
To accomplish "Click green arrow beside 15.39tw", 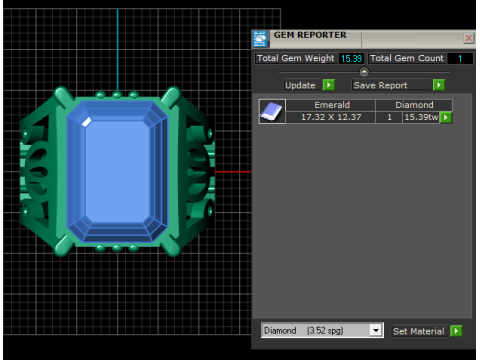I will [446, 117].
